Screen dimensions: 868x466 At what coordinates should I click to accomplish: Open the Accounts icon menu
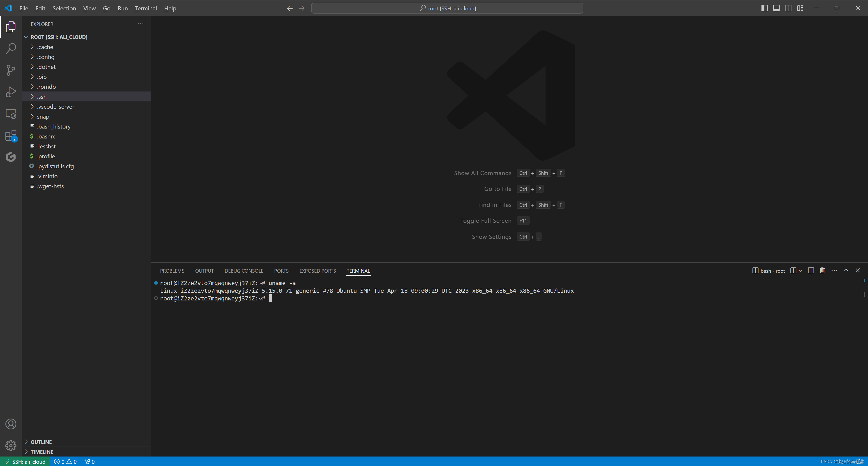pyautogui.click(x=11, y=424)
